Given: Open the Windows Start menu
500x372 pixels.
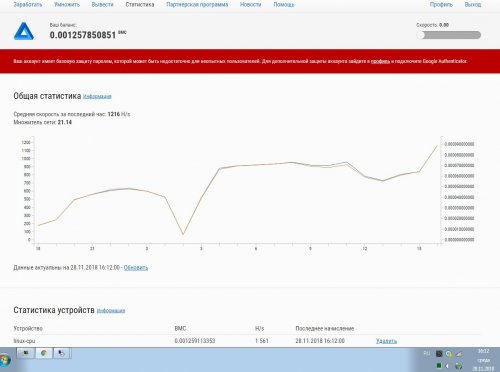Looking at the screenshot, I should pyautogui.click(x=5, y=360).
